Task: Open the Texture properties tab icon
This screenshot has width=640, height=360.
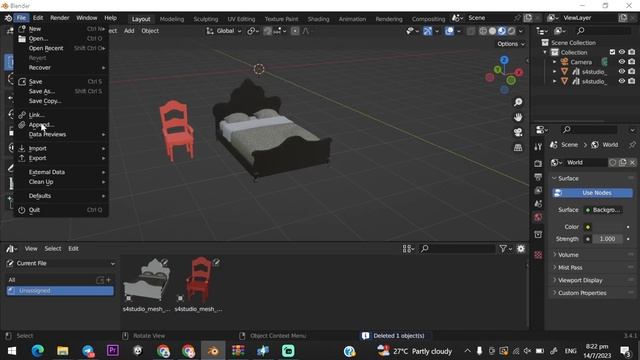Action: click(538, 255)
